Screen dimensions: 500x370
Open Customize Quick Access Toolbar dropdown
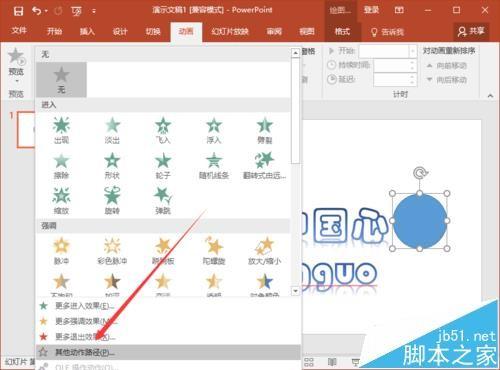94,11
